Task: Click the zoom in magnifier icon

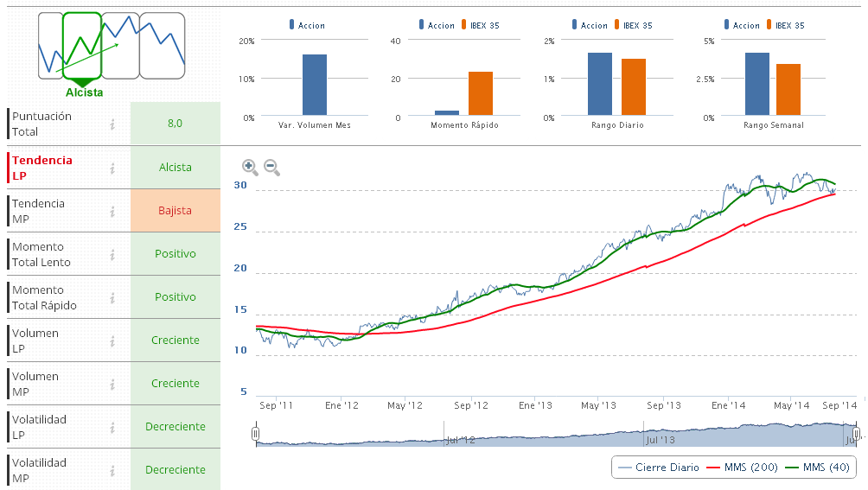Action: [250, 167]
